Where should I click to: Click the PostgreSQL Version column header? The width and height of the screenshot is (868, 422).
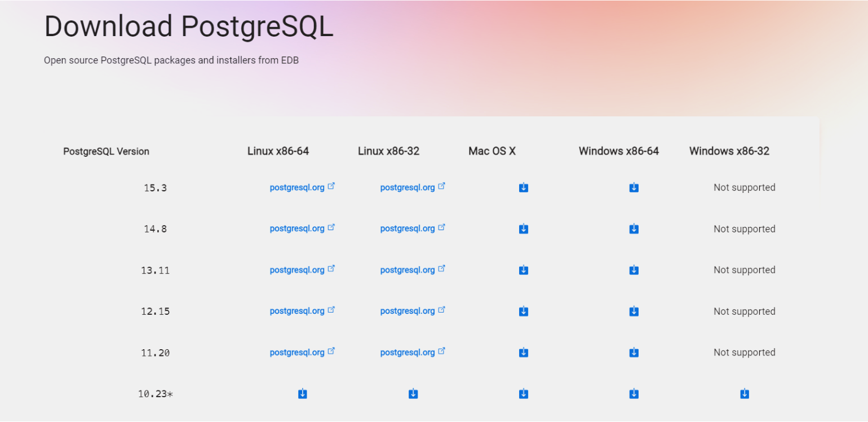pyautogui.click(x=106, y=151)
